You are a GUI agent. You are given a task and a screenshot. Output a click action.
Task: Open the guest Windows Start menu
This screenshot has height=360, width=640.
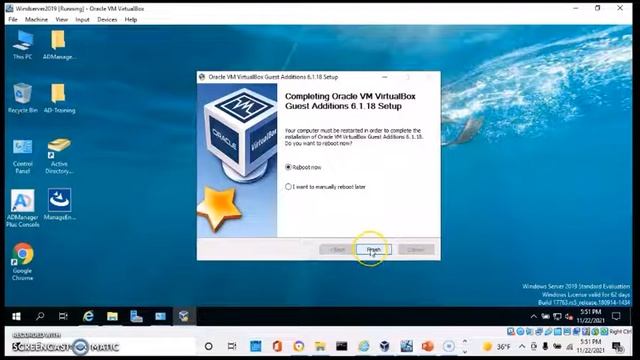(16, 316)
